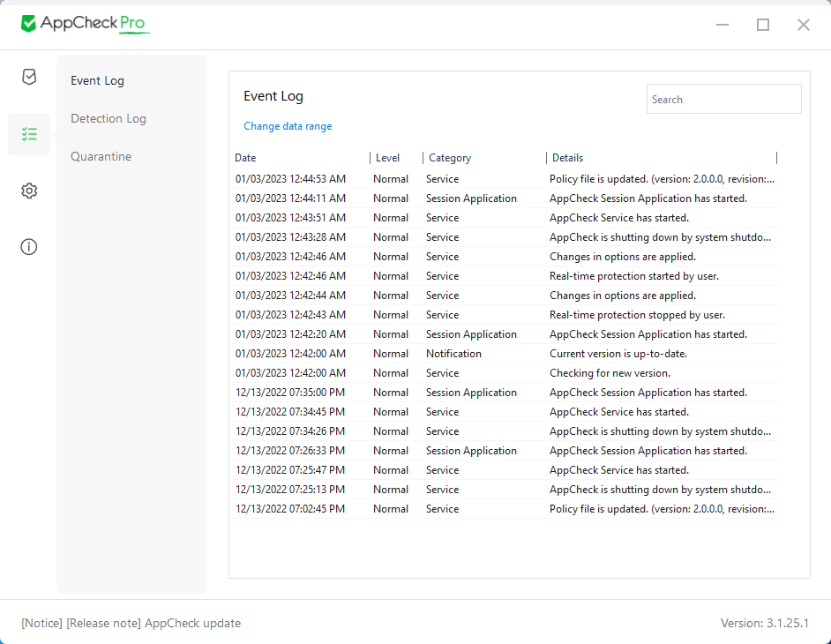This screenshot has width=831, height=644.
Task: Select the 'Current version is up-to-date.' entry
Action: pos(504,354)
